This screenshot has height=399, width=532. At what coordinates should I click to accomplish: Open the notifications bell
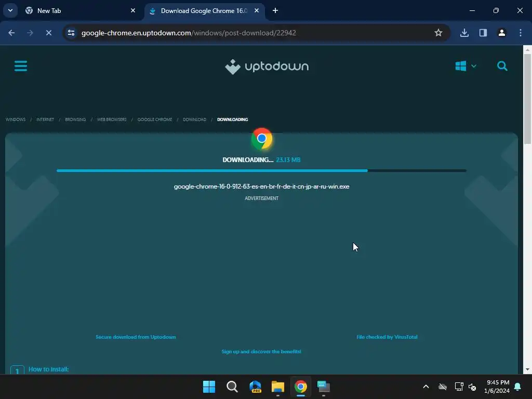[518, 387]
